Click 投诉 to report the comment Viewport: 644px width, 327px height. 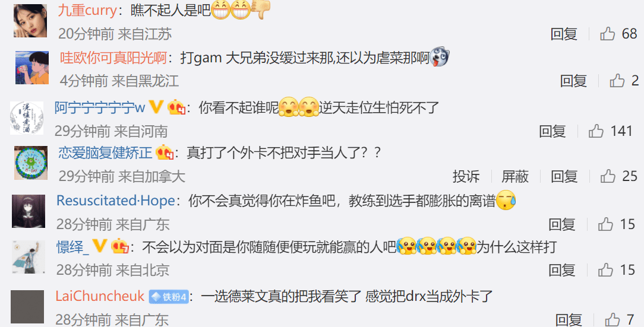(466, 176)
